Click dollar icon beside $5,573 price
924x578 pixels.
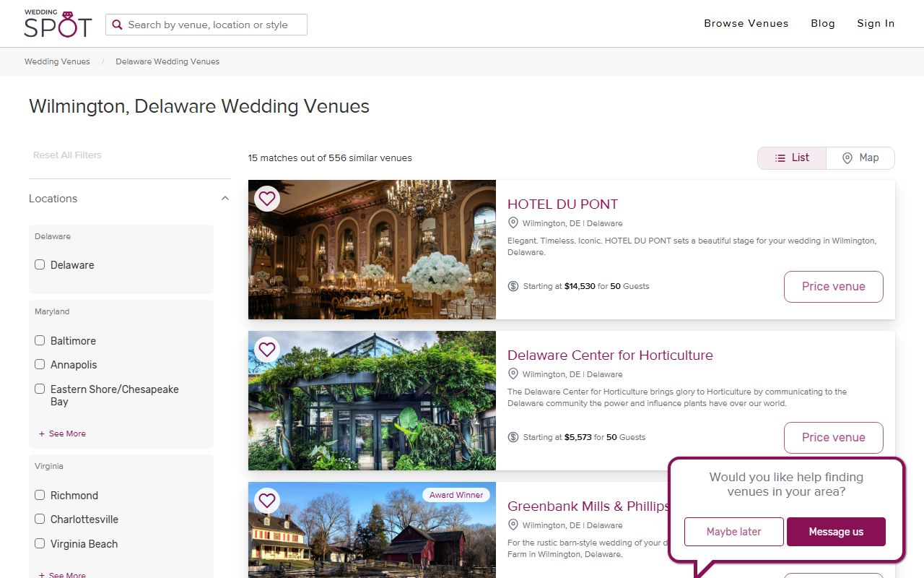coord(513,437)
